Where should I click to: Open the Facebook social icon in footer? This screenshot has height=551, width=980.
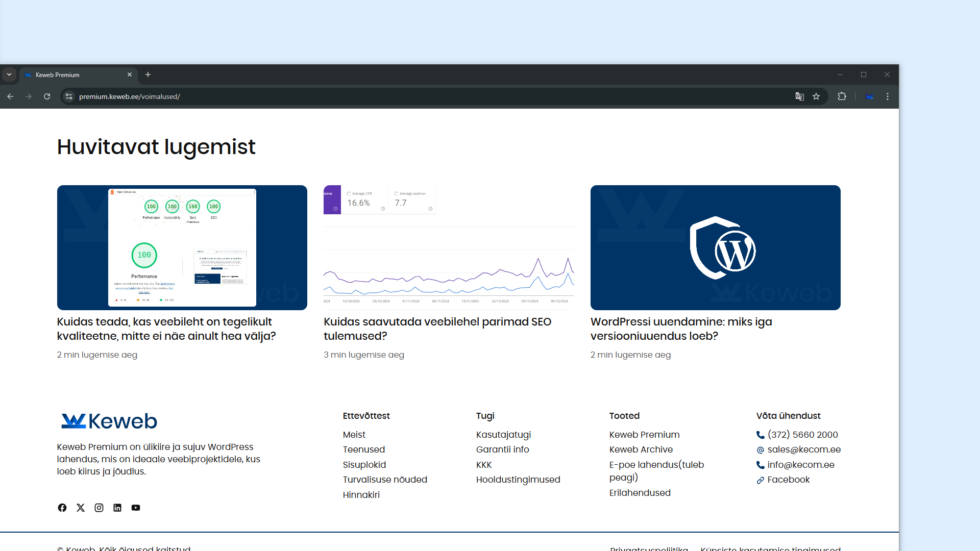pyautogui.click(x=62, y=508)
